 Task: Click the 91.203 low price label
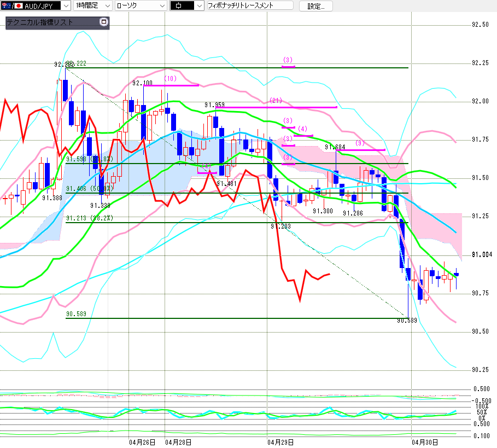(x=281, y=226)
